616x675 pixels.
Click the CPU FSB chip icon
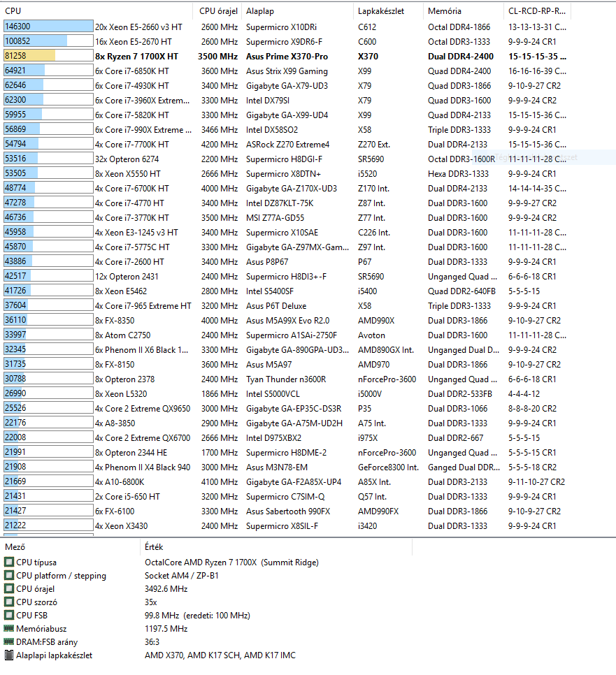click(x=9, y=615)
